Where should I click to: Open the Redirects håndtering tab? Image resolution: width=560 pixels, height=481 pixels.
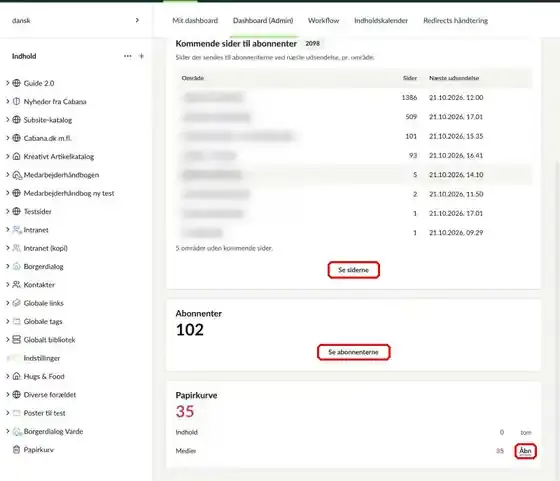pos(456,21)
